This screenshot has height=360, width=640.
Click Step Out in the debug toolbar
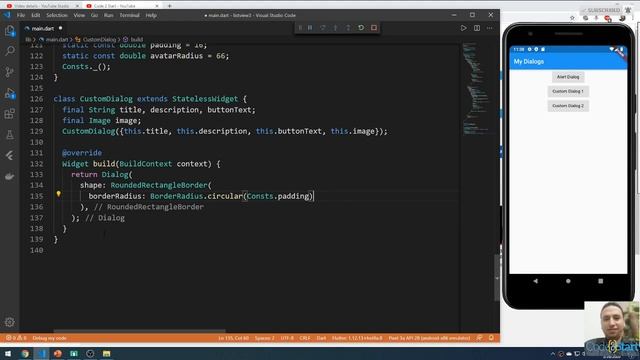point(348,28)
